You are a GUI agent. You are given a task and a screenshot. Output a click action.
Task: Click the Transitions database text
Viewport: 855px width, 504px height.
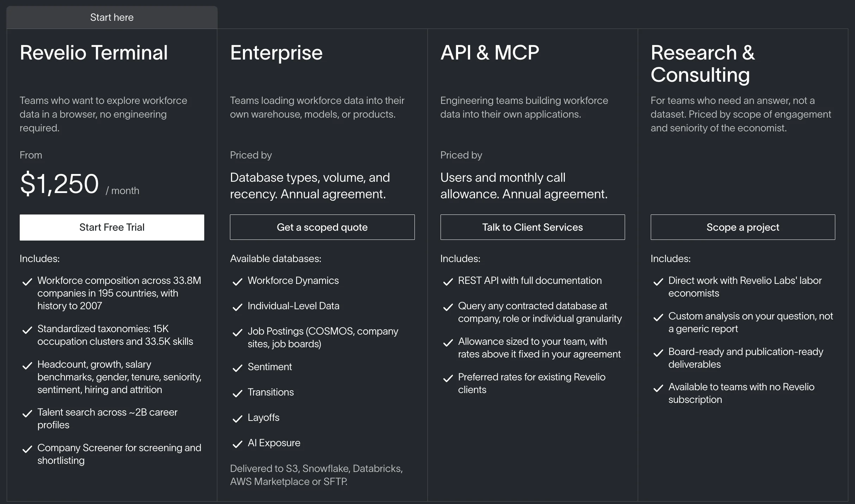pyautogui.click(x=270, y=392)
